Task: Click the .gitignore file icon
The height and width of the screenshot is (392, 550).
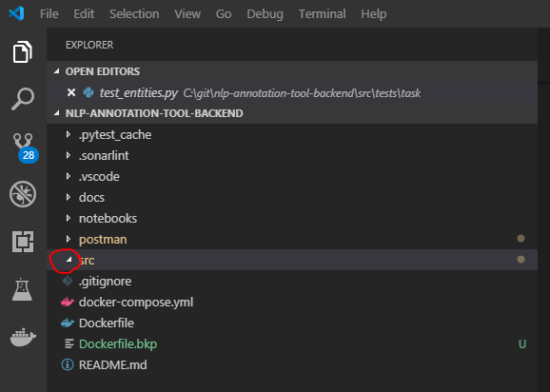Action: coord(68,281)
